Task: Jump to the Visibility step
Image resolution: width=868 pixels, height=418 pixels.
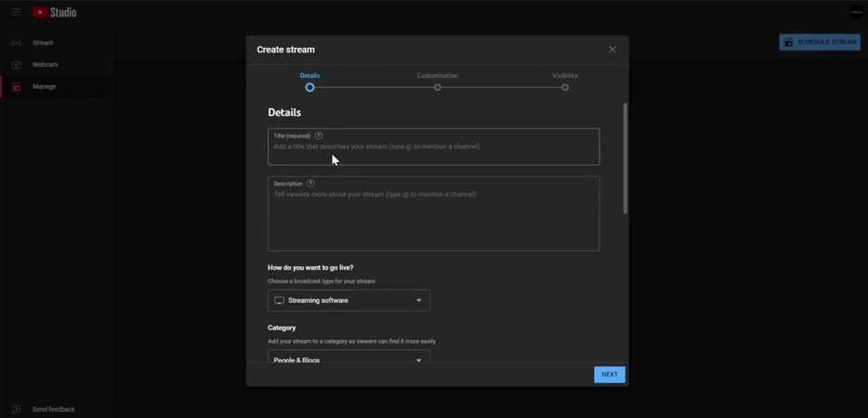Action: [x=565, y=87]
